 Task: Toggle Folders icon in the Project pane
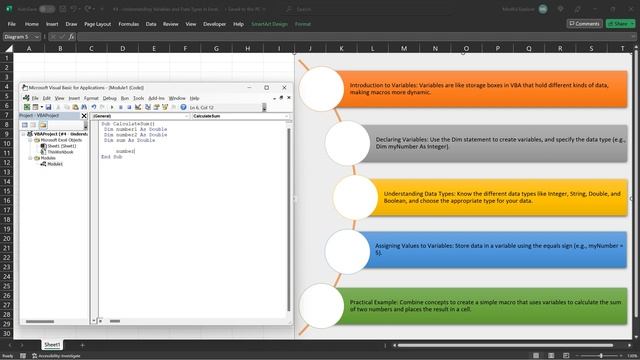click(43, 125)
